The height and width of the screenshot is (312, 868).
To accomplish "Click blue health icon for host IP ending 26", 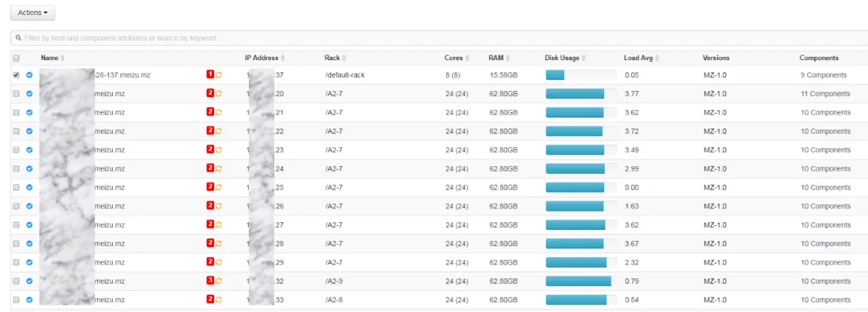I will (29, 206).
